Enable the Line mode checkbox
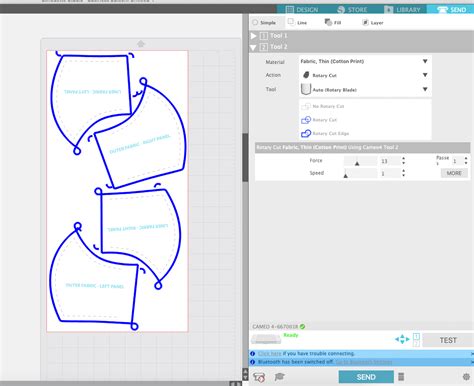This screenshot has width=474, height=386. tap(291, 22)
